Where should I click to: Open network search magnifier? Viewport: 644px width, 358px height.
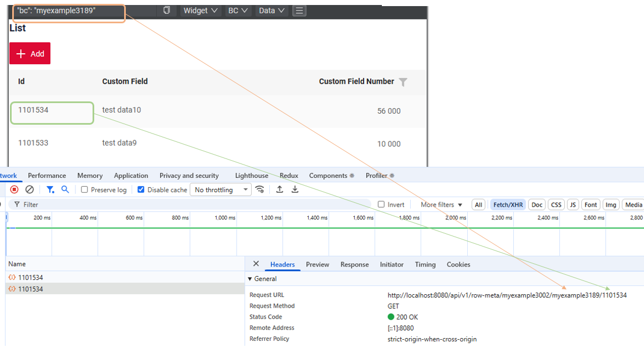coord(65,190)
